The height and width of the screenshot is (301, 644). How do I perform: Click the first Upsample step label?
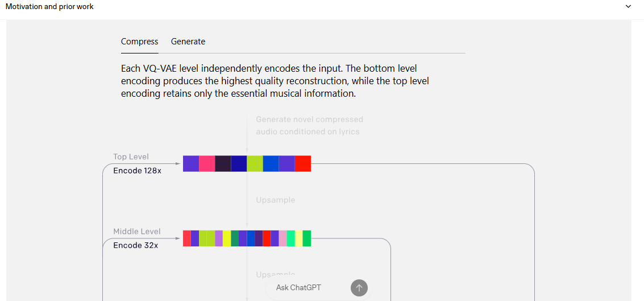click(276, 200)
